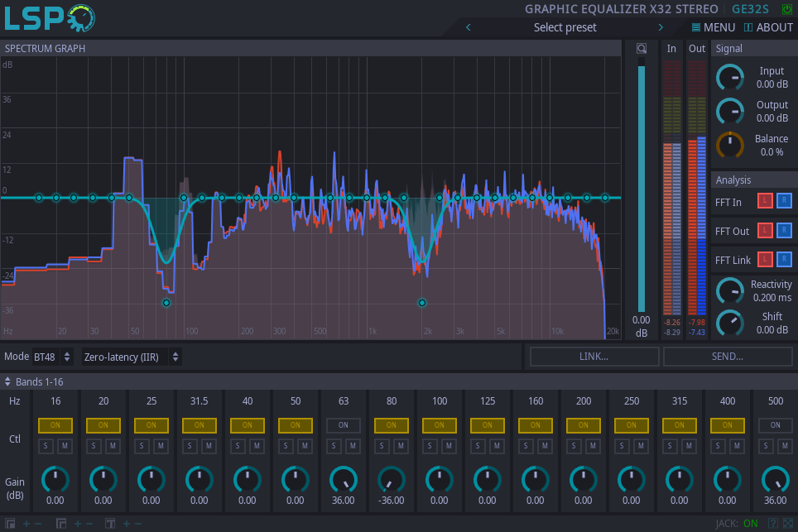Click the fullscreen icon in the bottom-right corner
Screen dimensions: 798x532
787,523
